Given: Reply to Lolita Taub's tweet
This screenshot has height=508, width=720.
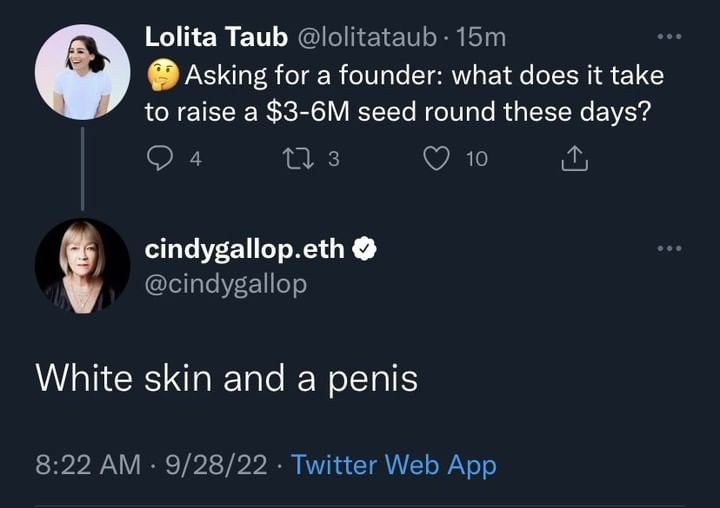Looking at the screenshot, I should [x=160, y=158].
